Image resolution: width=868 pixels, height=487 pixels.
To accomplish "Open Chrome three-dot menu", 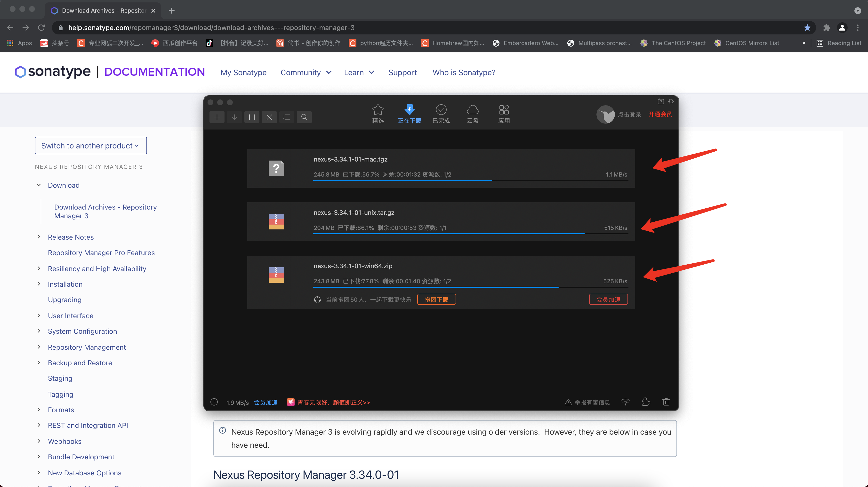I will (858, 28).
